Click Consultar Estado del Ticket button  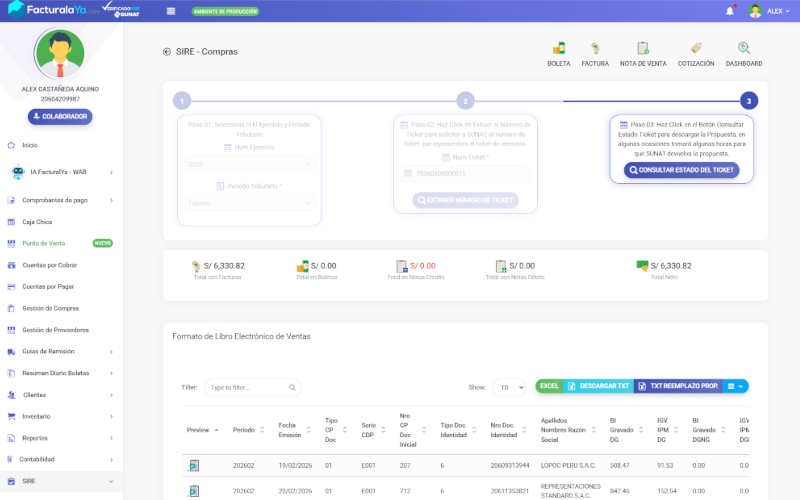click(681, 170)
